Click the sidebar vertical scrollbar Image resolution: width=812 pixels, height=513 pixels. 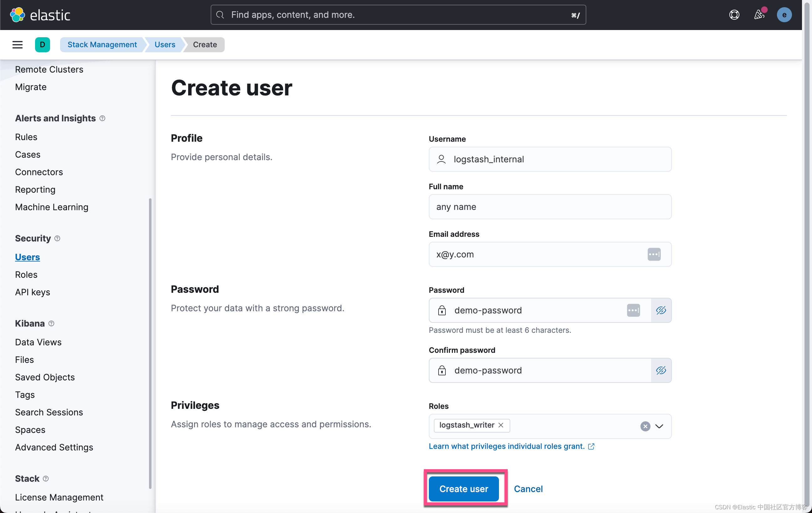[150, 343]
